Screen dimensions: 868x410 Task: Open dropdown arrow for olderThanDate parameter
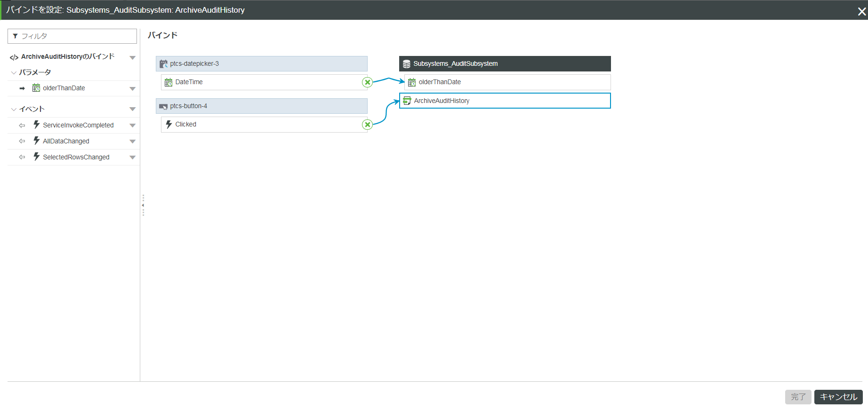pos(133,89)
